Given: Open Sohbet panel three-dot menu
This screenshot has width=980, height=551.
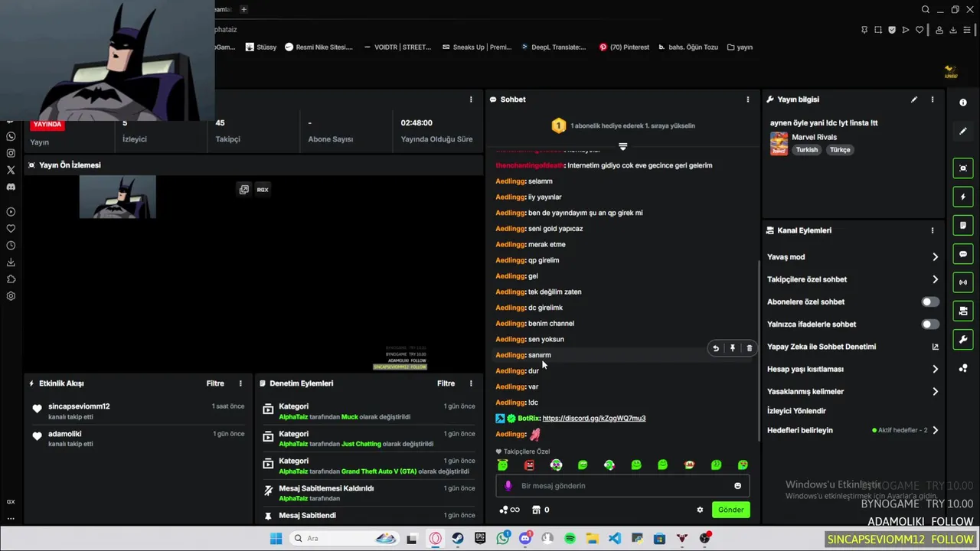Looking at the screenshot, I should (748, 99).
